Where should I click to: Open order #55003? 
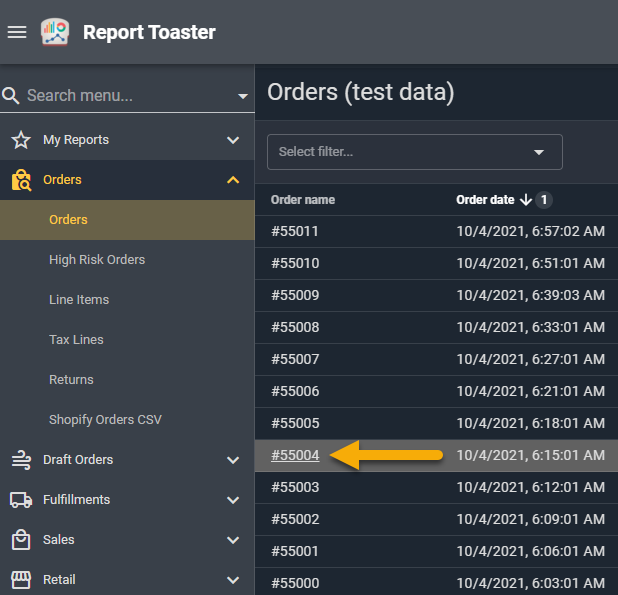point(295,487)
